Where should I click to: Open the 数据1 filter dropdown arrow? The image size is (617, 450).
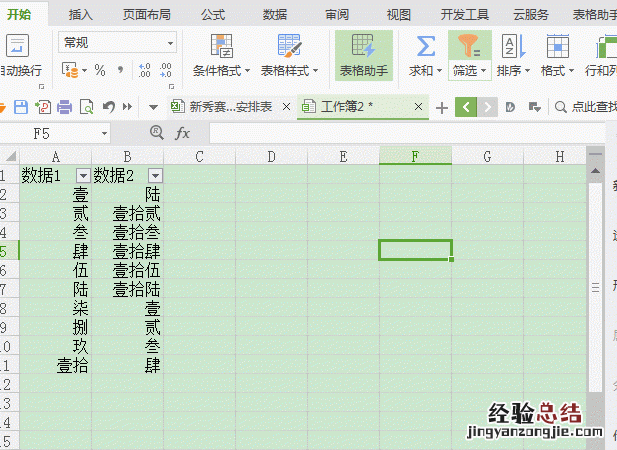(82, 175)
